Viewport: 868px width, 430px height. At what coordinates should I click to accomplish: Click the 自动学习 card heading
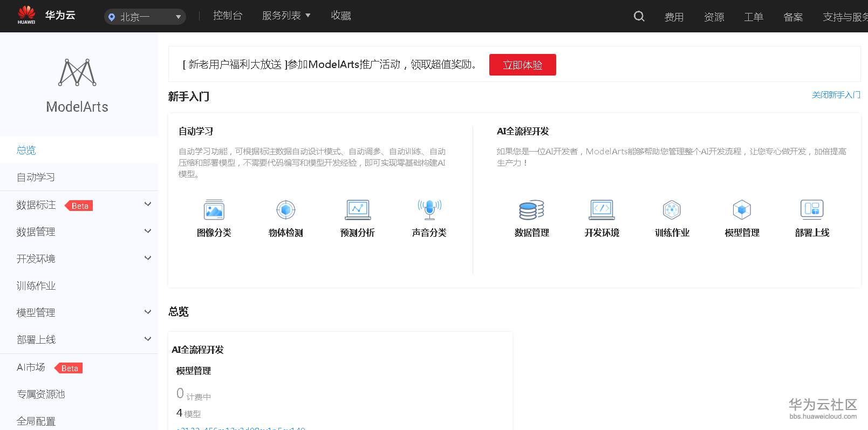pyautogui.click(x=196, y=131)
